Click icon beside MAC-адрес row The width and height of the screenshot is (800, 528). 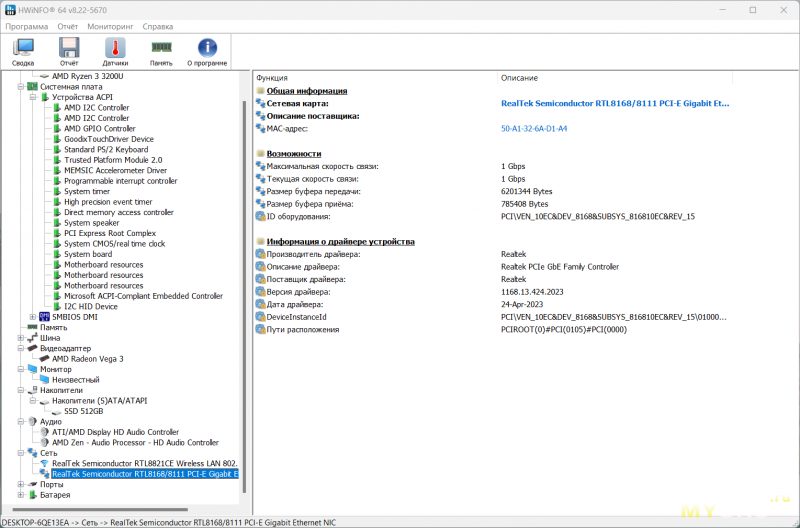[261, 129]
